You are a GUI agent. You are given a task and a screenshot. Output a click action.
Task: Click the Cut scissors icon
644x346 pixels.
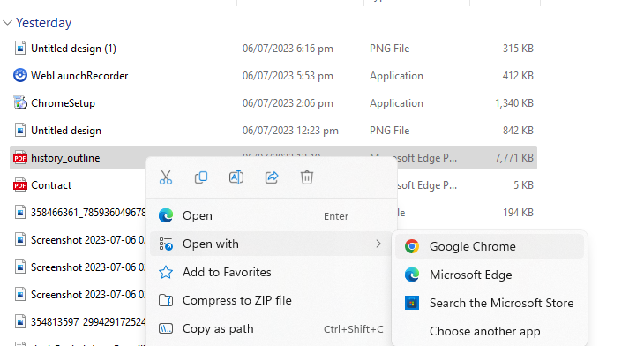tap(166, 178)
